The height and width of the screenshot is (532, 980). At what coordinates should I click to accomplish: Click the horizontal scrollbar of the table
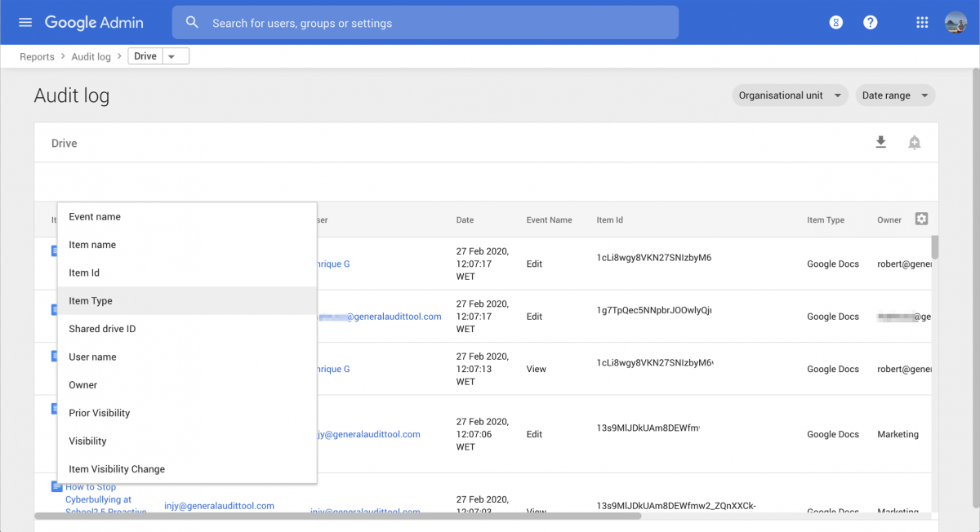[x=338, y=516]
